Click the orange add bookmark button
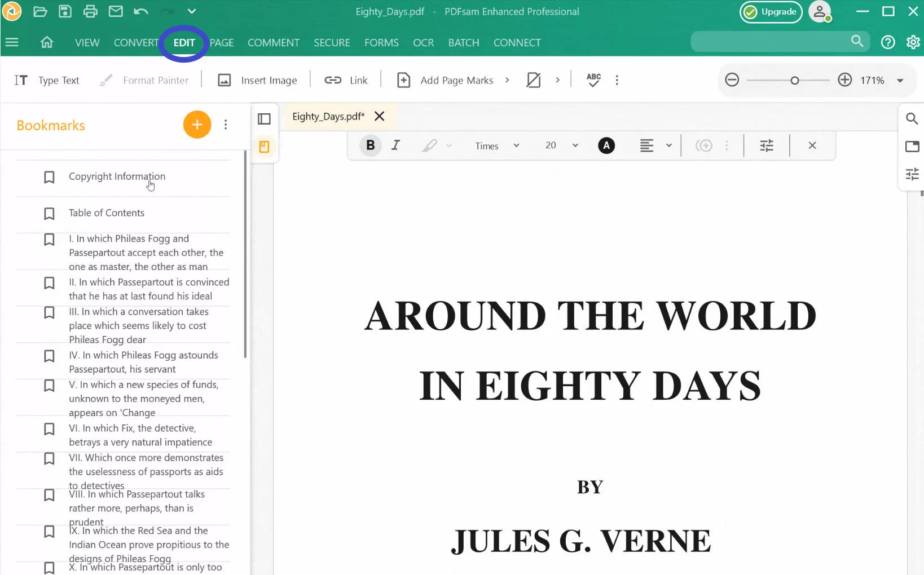 (197, 125)
